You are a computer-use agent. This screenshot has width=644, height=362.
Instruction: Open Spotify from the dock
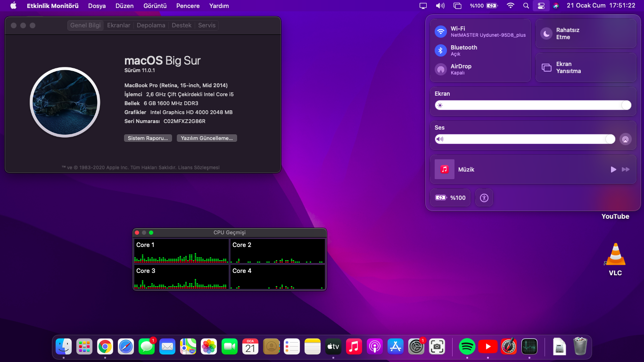pos(467,346)
